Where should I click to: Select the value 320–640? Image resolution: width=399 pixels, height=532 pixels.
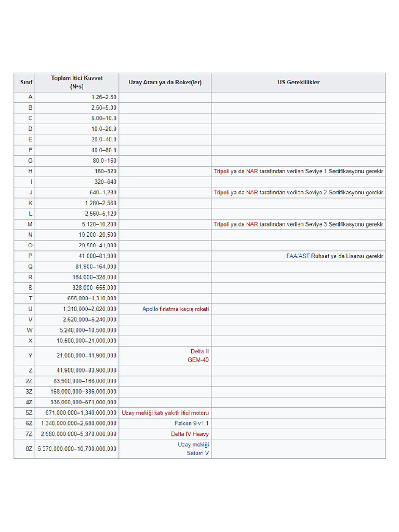point(105,182)
